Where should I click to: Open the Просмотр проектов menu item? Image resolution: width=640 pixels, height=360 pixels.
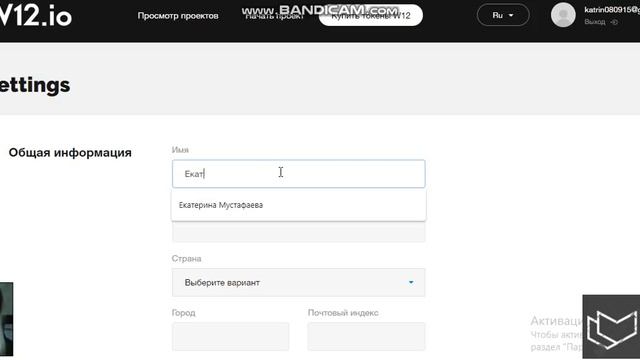pos(178,16)
